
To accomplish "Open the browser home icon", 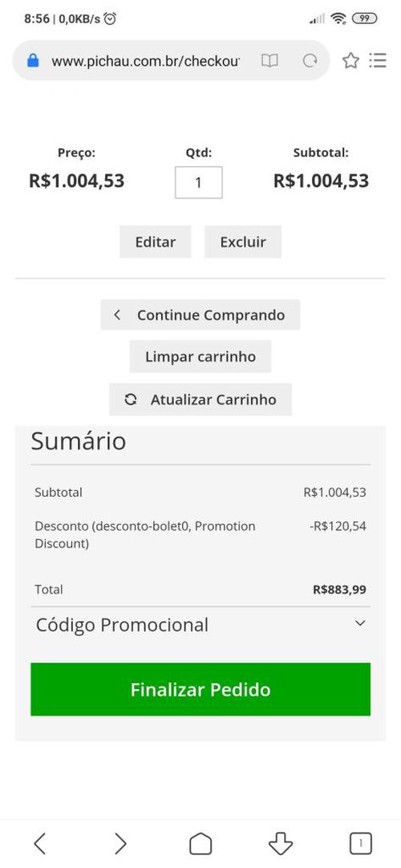I will (200, 844).
